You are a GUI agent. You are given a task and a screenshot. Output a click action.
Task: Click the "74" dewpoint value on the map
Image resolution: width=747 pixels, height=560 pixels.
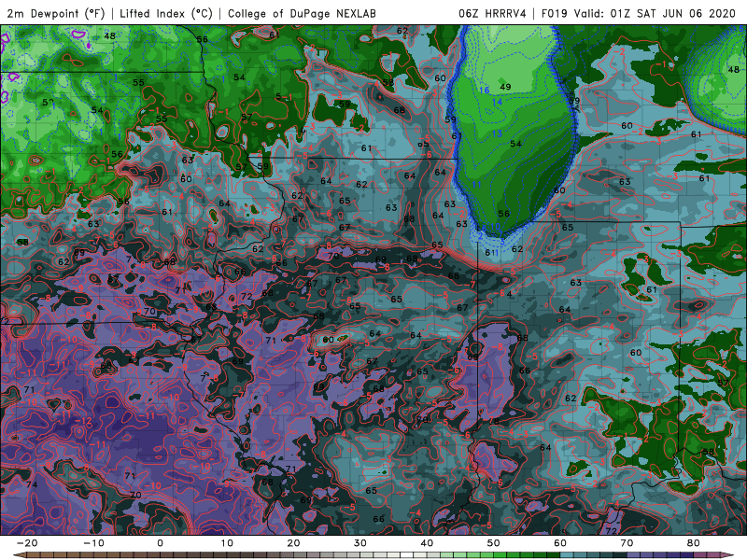(32, 484)
